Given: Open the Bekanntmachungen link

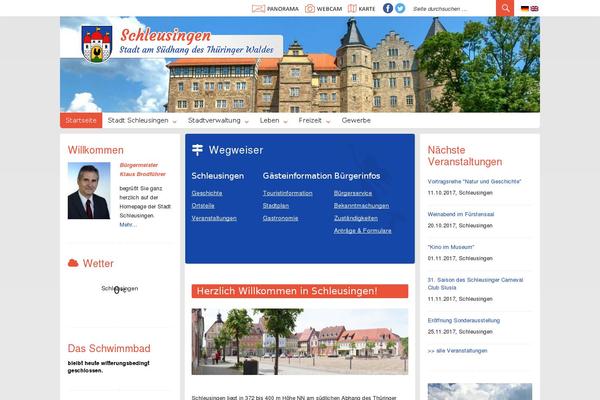Looking at the screenshot, I should click(361, 206).
